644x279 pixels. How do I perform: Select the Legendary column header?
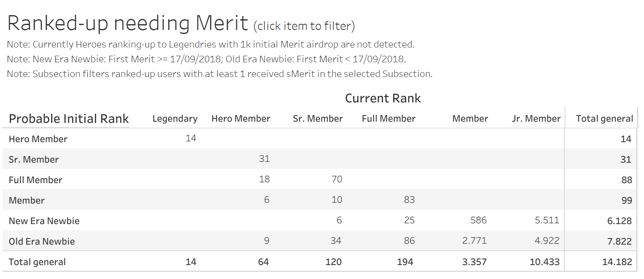click(x=175, y=119)
